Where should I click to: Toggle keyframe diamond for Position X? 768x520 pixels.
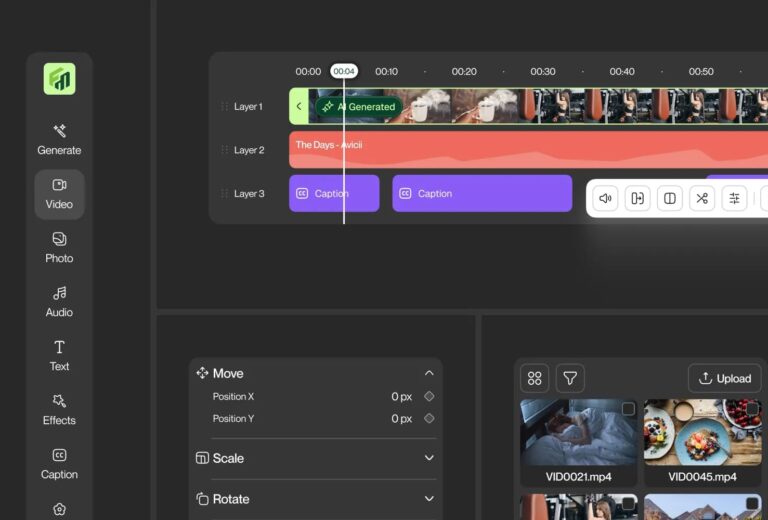click(429, 396)
